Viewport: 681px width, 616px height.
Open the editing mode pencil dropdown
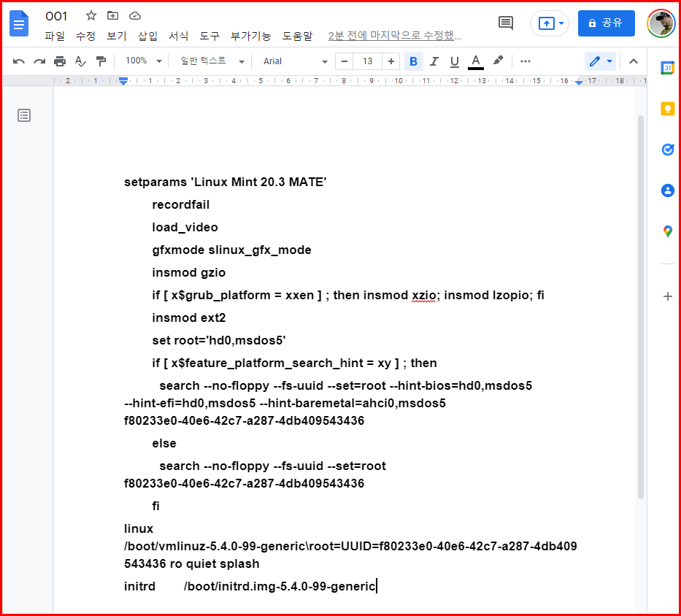coord(600,61)
